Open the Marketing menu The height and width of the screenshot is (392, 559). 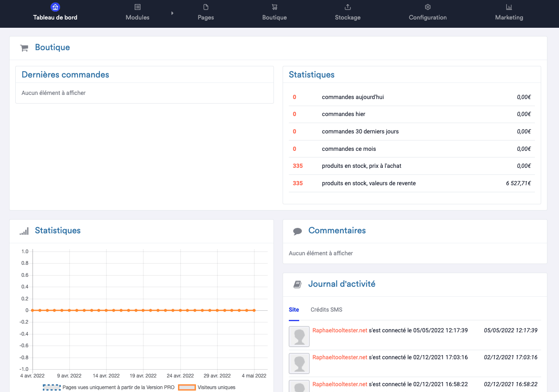click(509, 17)
